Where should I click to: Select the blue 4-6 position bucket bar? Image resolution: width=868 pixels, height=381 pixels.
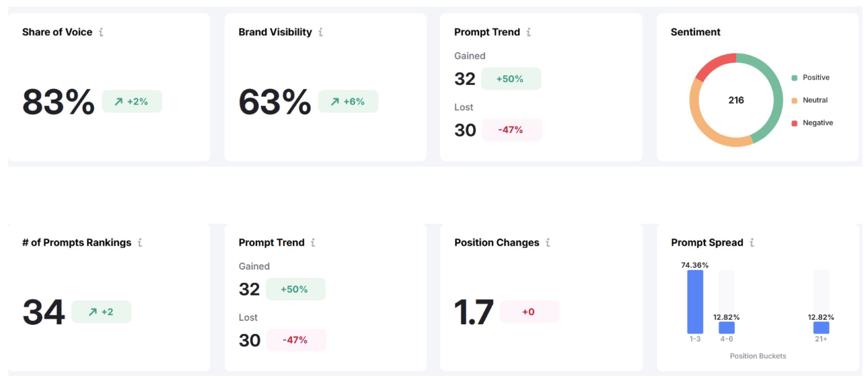[726, 328]
